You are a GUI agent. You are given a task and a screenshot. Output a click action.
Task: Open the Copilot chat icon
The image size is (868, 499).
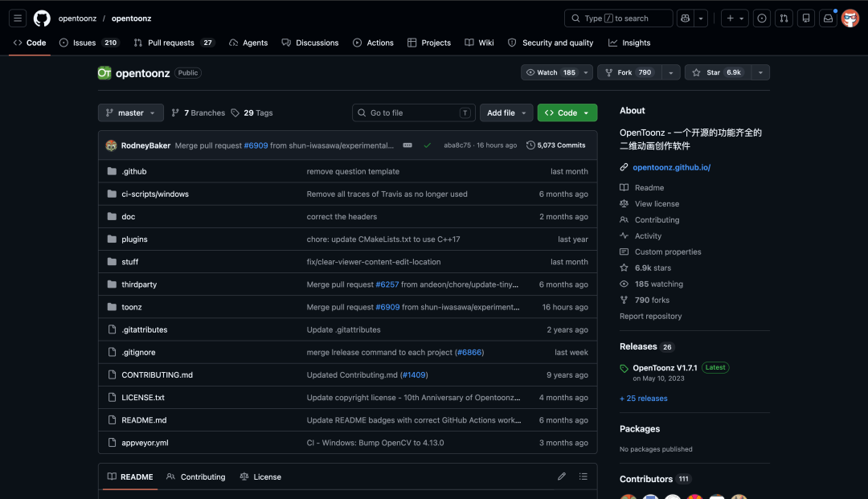686,18
